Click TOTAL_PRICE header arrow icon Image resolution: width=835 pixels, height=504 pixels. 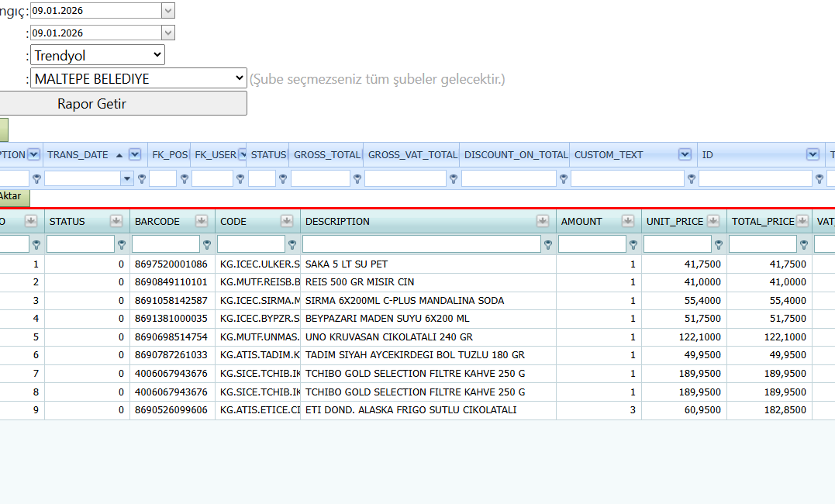[x=802, y=221]
